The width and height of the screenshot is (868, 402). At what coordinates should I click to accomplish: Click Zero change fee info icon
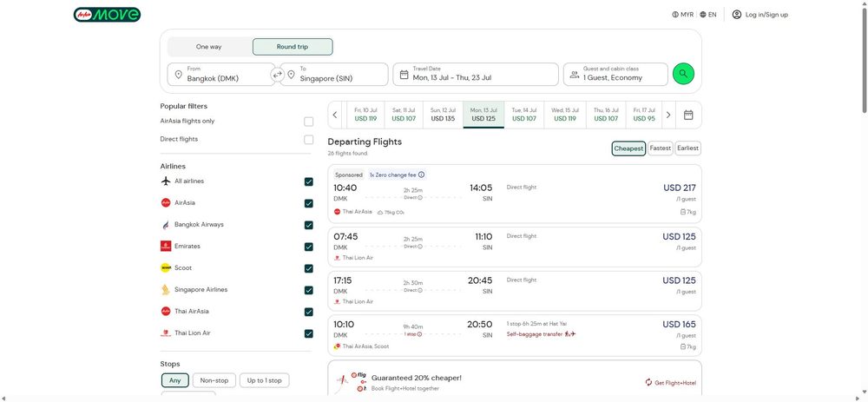point(421,175)
